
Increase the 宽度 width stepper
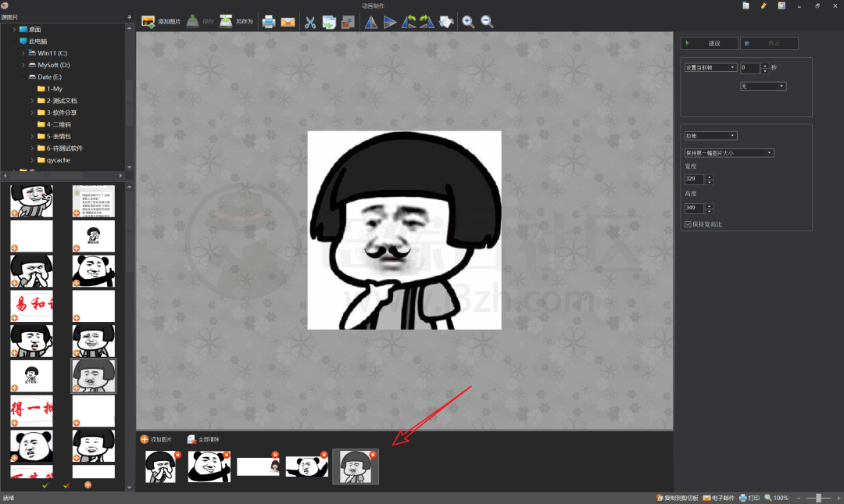pos(709,177)
